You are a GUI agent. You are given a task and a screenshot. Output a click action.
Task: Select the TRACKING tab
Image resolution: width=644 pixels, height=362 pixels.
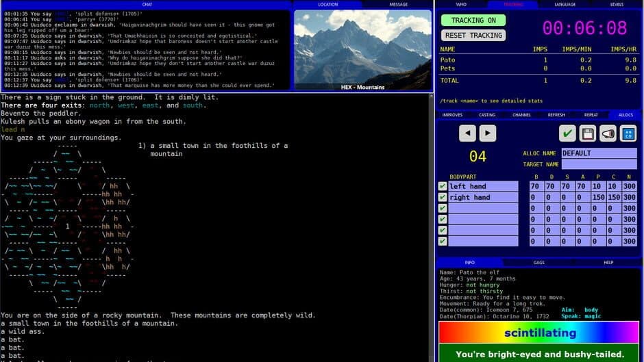tap(513, 5)
